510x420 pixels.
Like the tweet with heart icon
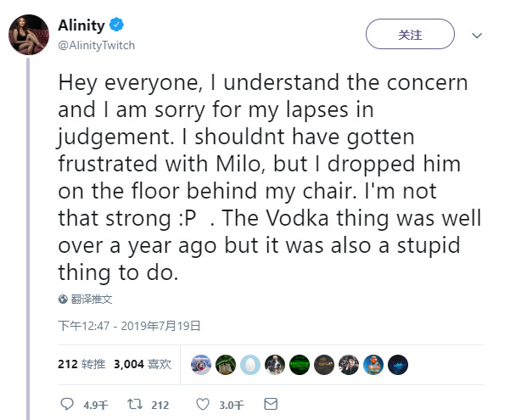coord(203,405)
